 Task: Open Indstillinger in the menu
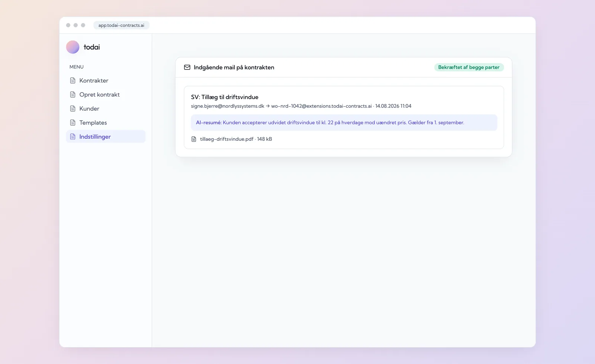coord(106,137)
